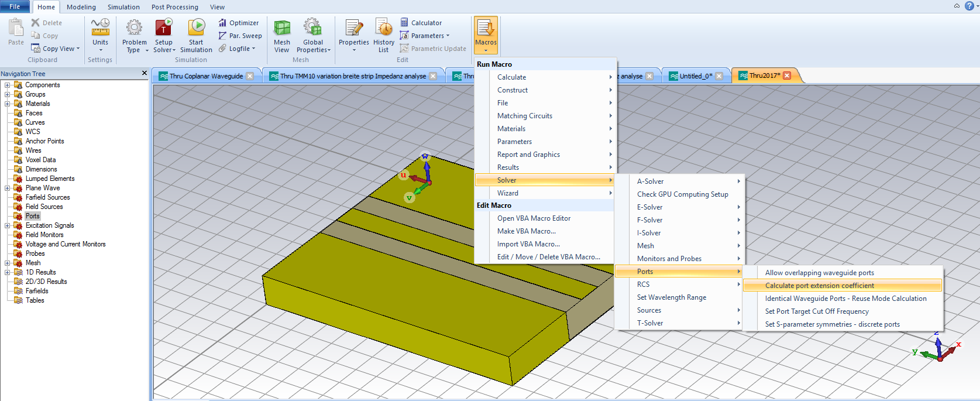Screen dimensions: 980x401
Task: Open the Setup Solver dropdown
Action: (164, 36)
